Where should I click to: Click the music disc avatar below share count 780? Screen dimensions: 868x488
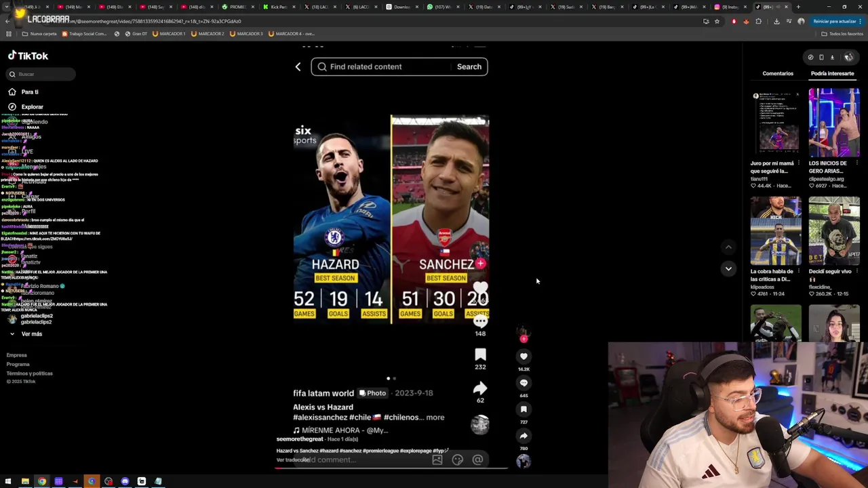click(524, 462)
